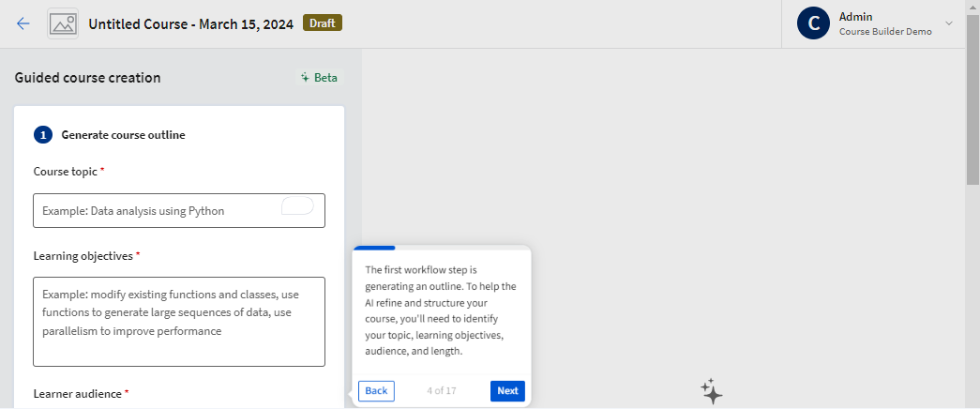Focus the Learning objectives text area
980x409 pixels.
(x=178, y=321)
